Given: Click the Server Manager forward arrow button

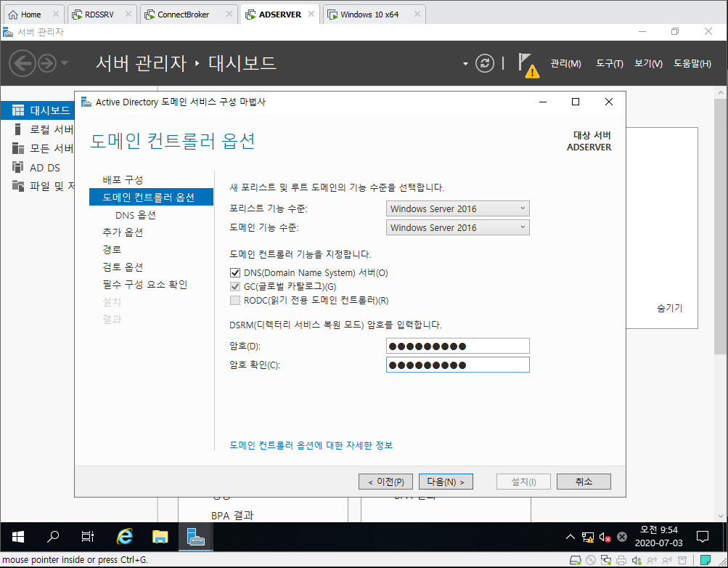Looking at the screenshot, I should click(47, 63).
